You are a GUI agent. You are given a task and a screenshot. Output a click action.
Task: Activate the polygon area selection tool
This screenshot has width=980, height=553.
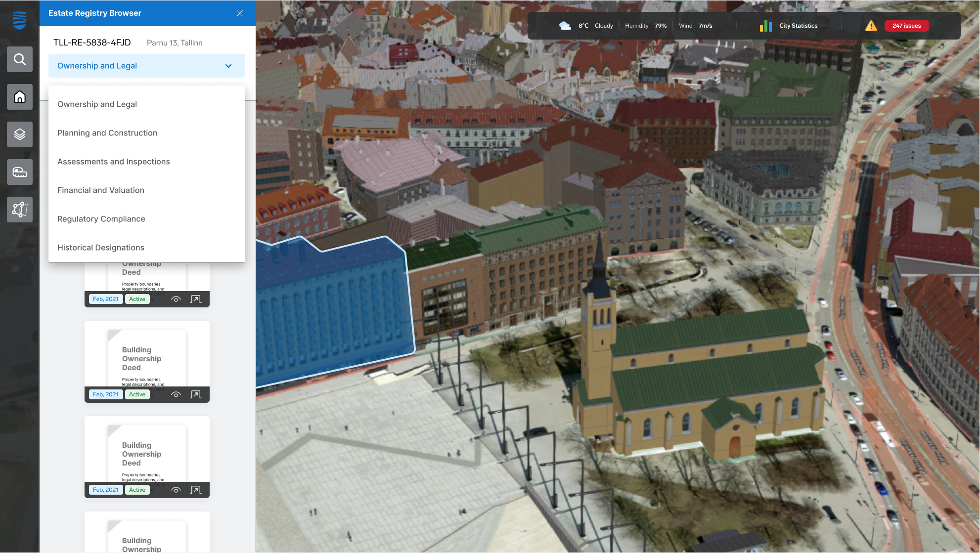[20, 210]
